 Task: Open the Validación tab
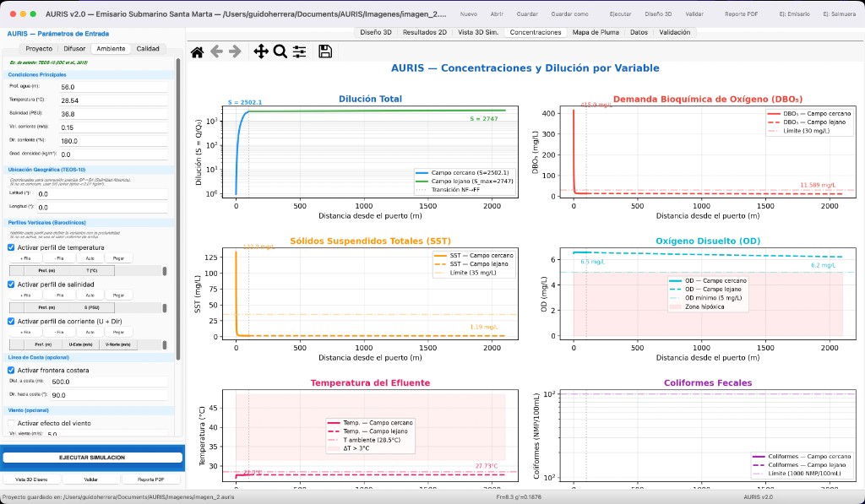coord(675,33)
